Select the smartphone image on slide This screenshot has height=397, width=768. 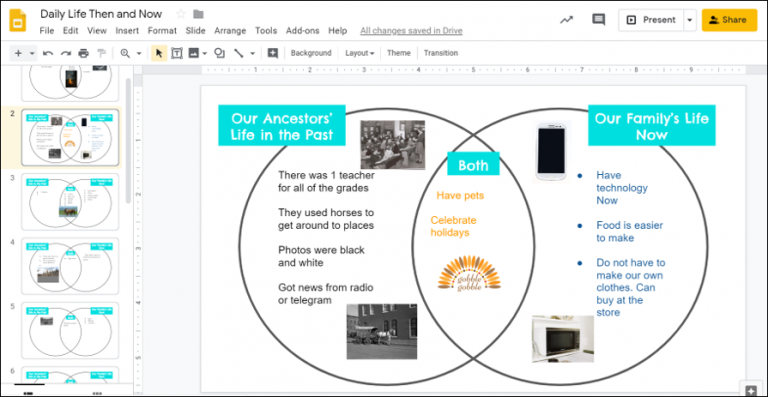[x=552, y=152]
